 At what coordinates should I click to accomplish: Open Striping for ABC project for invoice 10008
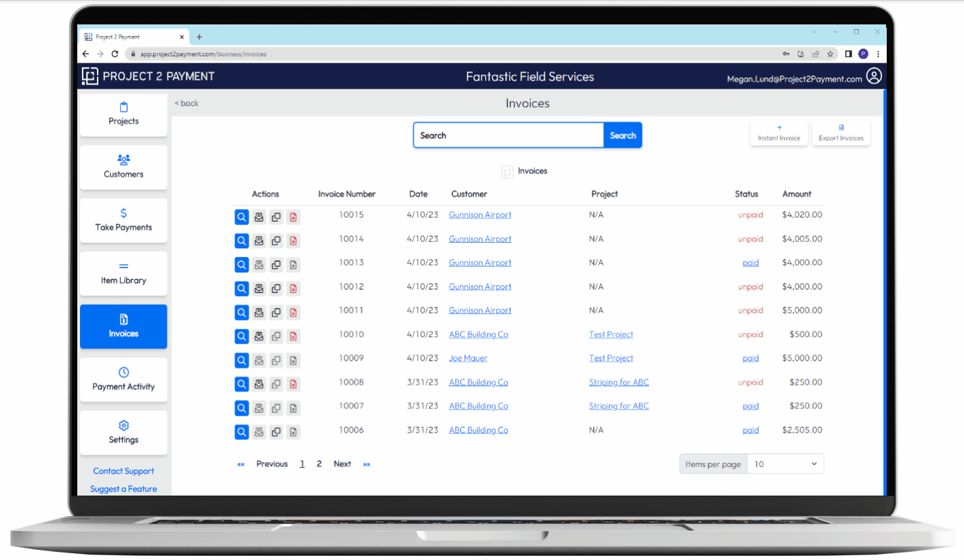tap(619, 382)
